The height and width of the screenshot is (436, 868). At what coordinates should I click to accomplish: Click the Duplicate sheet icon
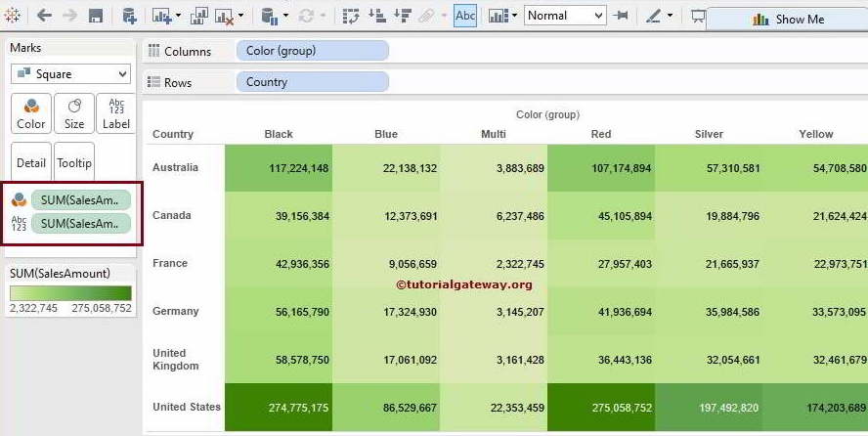pyautogui.click(x=198, y=16)
